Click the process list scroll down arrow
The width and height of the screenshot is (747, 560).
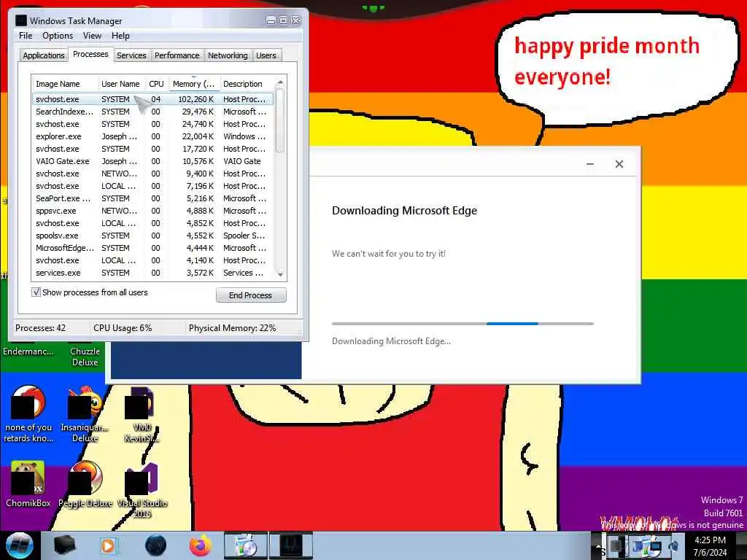click(280, 274)
